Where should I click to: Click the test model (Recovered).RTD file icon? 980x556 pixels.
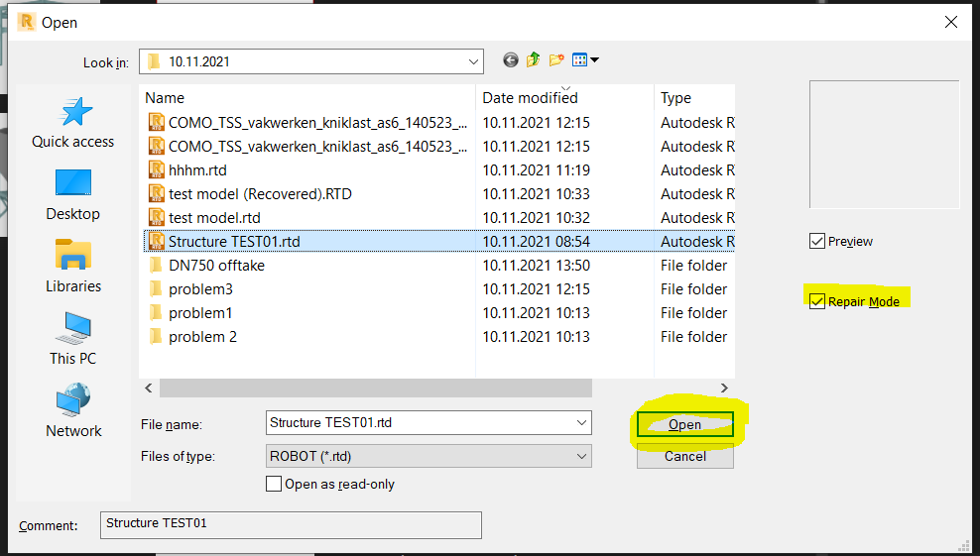tap(157, 193)
